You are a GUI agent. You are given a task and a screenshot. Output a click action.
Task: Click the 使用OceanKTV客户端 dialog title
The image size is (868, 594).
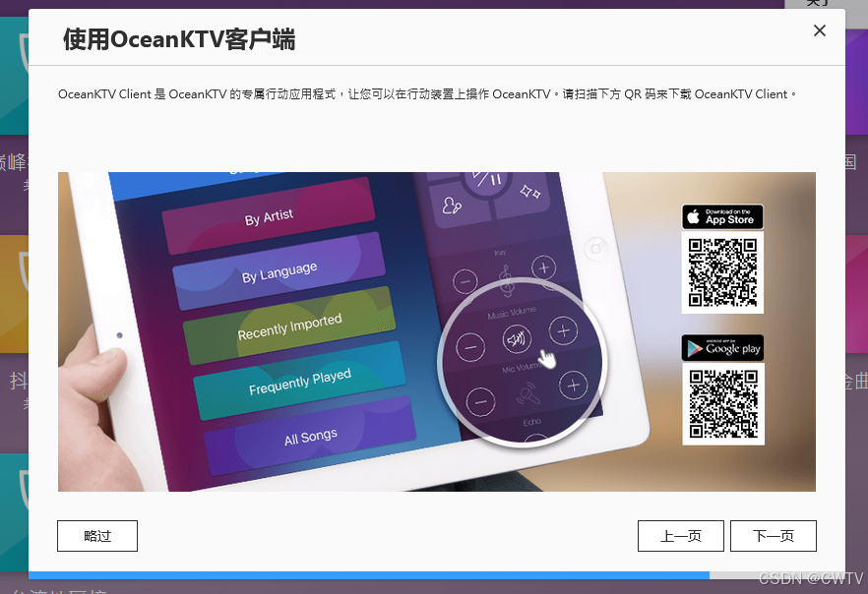pos(179,39)
